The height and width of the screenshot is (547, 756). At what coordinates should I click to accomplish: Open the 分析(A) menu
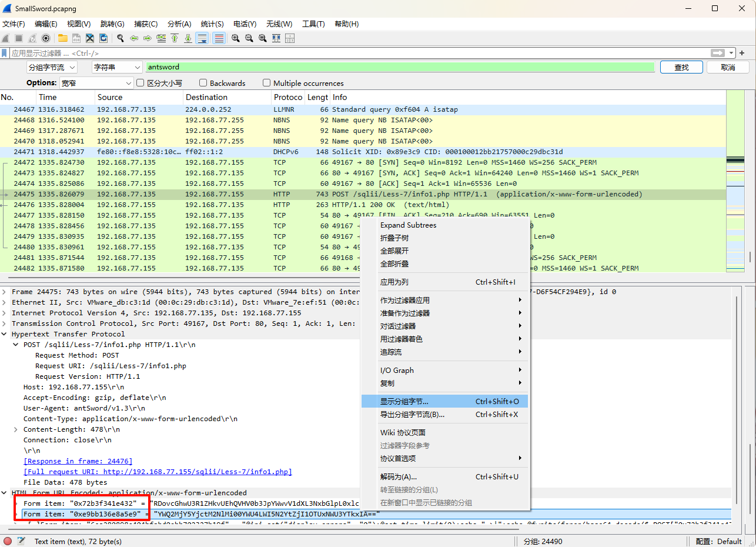[179, 24]
